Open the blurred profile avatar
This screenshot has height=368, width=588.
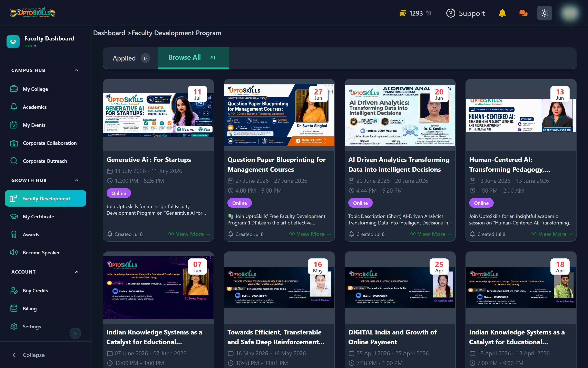pyautogui.click(x=570, y=13)
